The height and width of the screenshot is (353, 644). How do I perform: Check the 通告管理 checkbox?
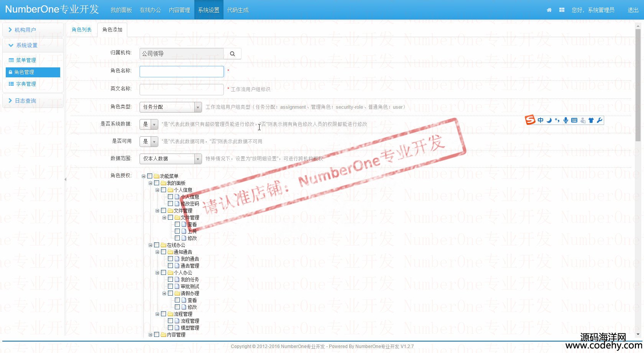(x=171, y=266)
